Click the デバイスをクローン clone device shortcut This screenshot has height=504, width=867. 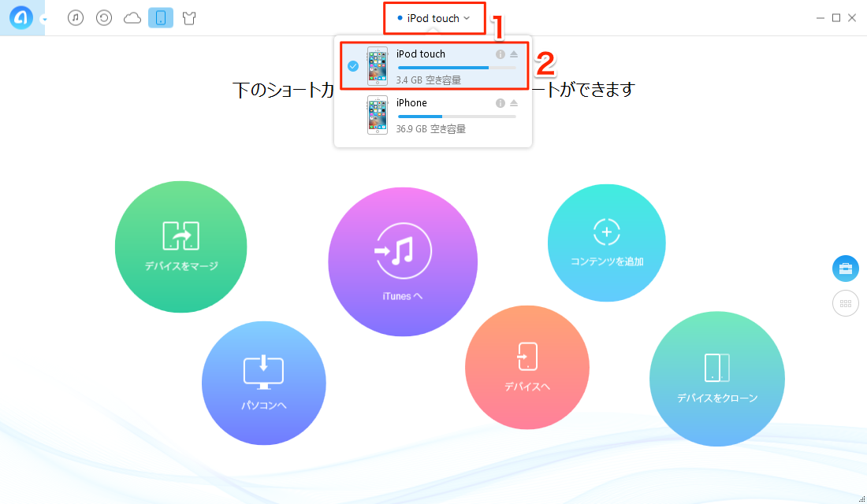716,379
